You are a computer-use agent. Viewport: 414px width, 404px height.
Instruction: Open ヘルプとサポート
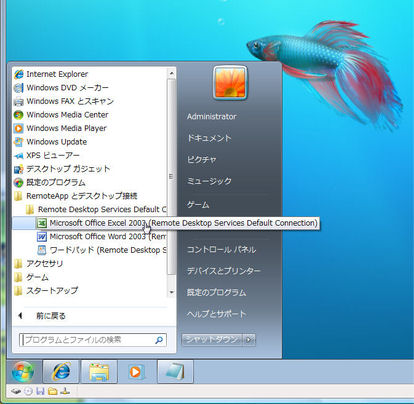pyautogui.click(x=216, y=314)
